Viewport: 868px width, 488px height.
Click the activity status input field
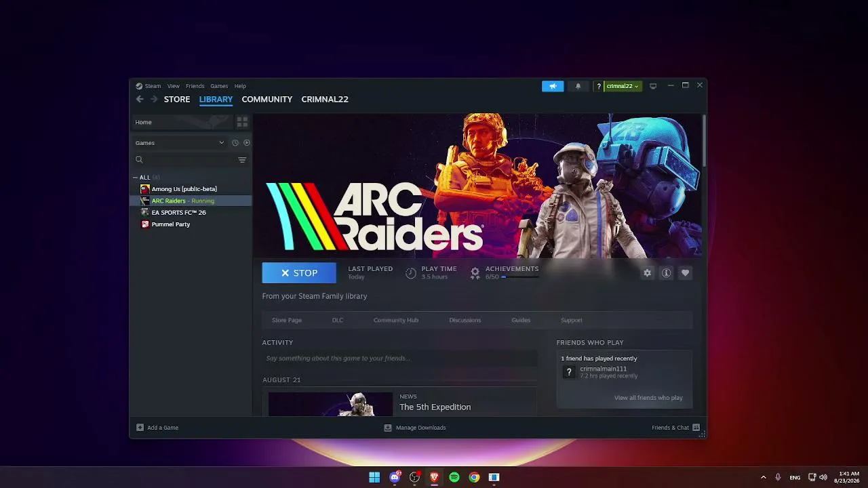coord(400,358)
